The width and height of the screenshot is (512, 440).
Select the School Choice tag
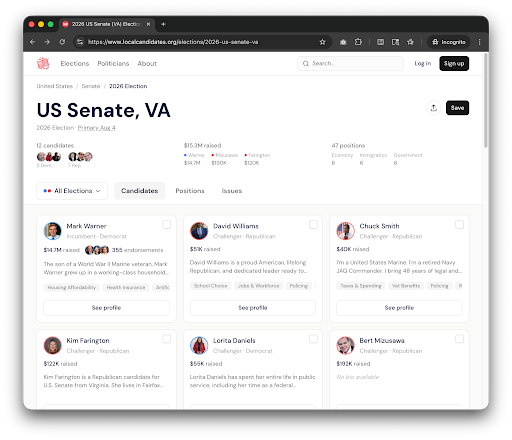[210, 286]
